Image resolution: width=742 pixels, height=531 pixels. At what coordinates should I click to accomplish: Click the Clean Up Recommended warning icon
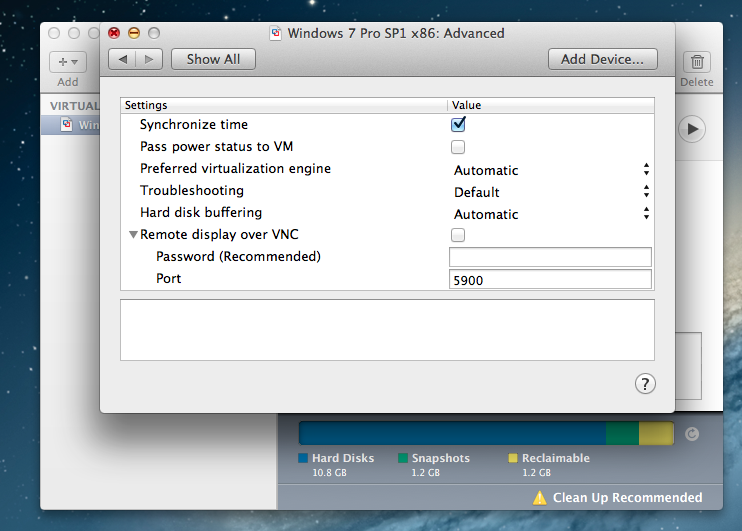[x=540, y=498]
